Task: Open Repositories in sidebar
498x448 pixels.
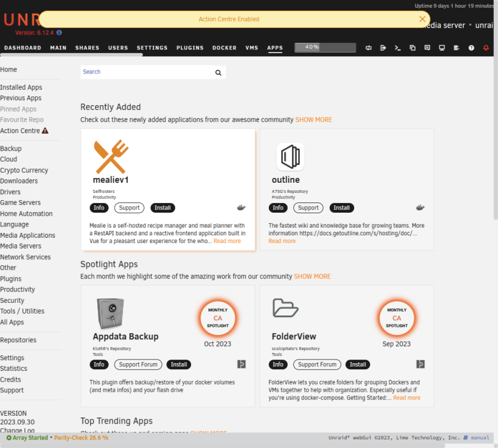Action: (18, 340)
